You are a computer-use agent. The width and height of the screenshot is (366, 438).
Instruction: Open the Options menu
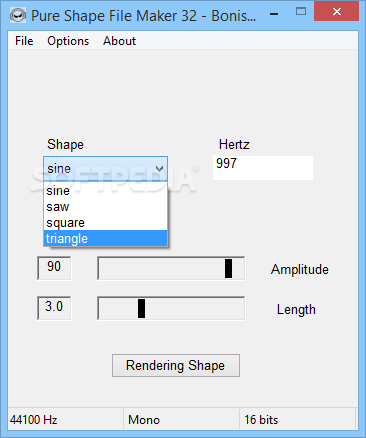point(68,41)
